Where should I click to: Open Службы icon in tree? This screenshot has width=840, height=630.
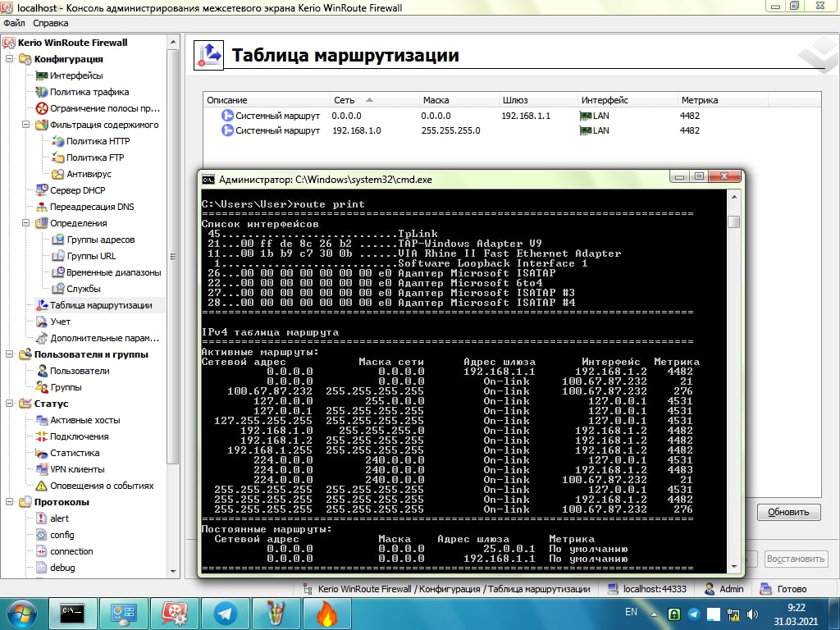tap(58, 289)
